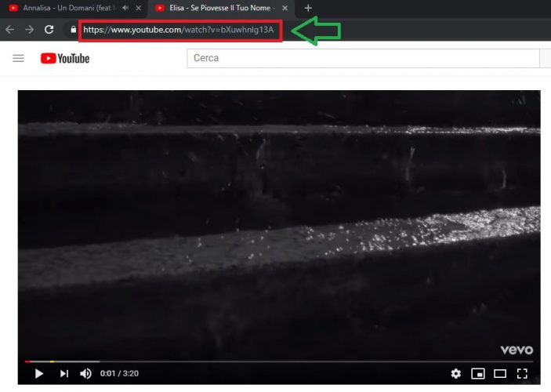Click the YouTube logo to go home
551x392 pixels.
(x=65, y=59)
